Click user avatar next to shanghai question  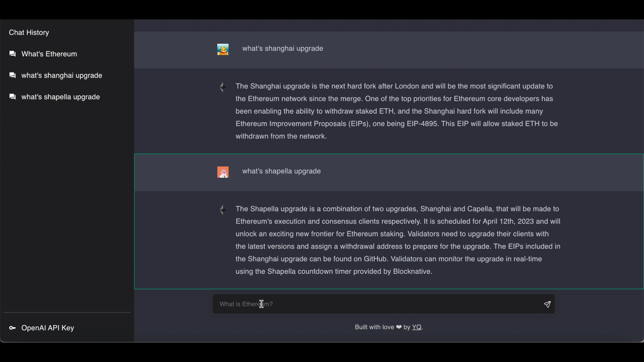(223, 50)
